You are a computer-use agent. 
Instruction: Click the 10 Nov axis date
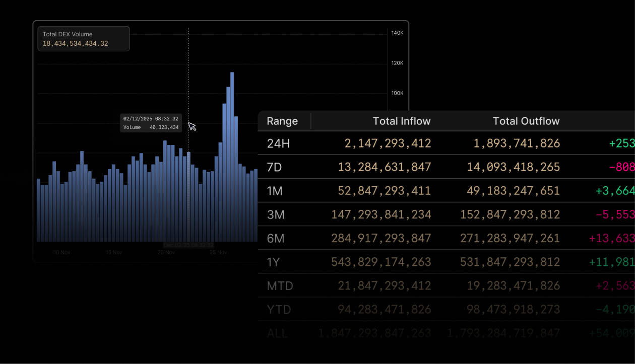coord(61,252)
